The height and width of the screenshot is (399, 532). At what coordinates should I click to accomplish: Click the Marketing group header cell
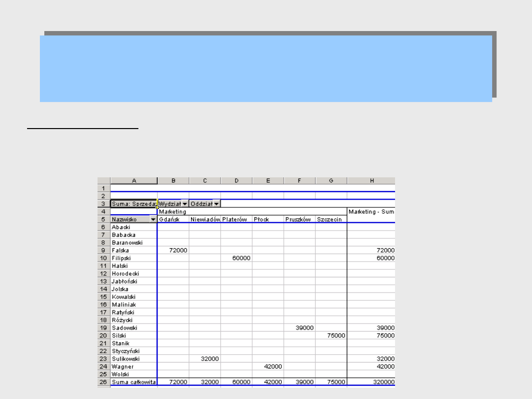(173, 212)
